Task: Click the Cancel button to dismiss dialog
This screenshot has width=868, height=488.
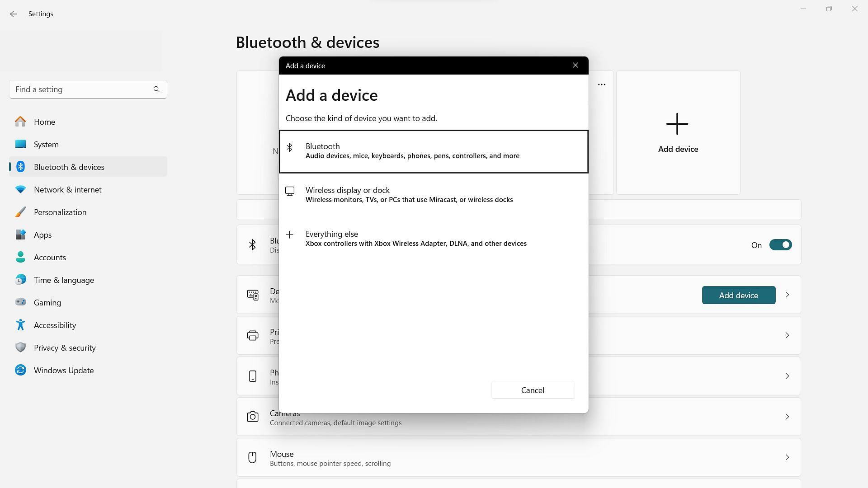Action: tap(533, 389)
